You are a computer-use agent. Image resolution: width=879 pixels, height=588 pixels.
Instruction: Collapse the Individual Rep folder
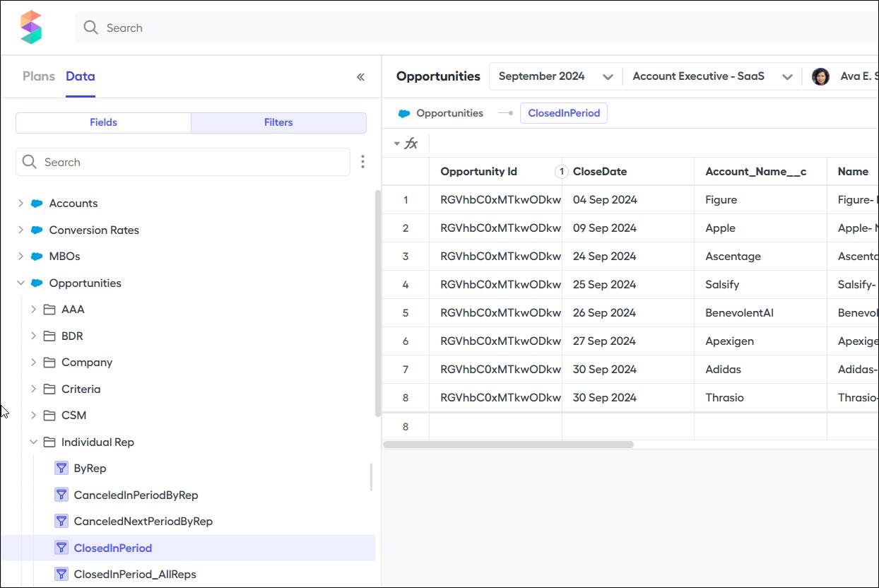pyautogui.click(x=33, y=442)
